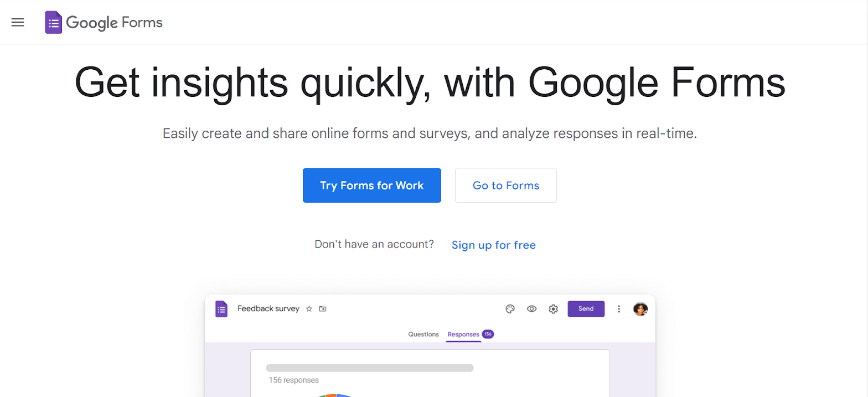This screenshot has width=868, height=397.
Task: Click the purple Google Forms logo icon
Action: (x=54, y=23)
